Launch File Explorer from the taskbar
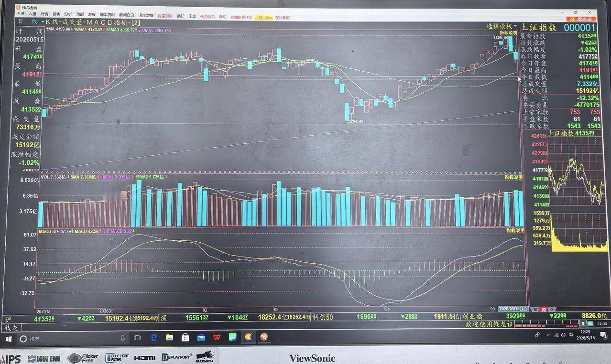The height and width of the screenshot is (364, 611). [x=169, y=337]
